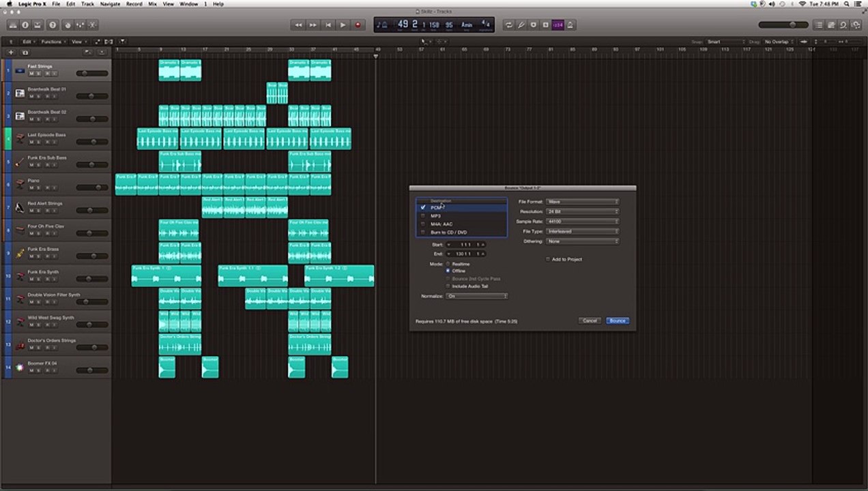Image resolution: width=868 pixels, height=491 pixels.
Task: Click the Boardwalk Beat 01 track icon
Action: coord(20,93)
